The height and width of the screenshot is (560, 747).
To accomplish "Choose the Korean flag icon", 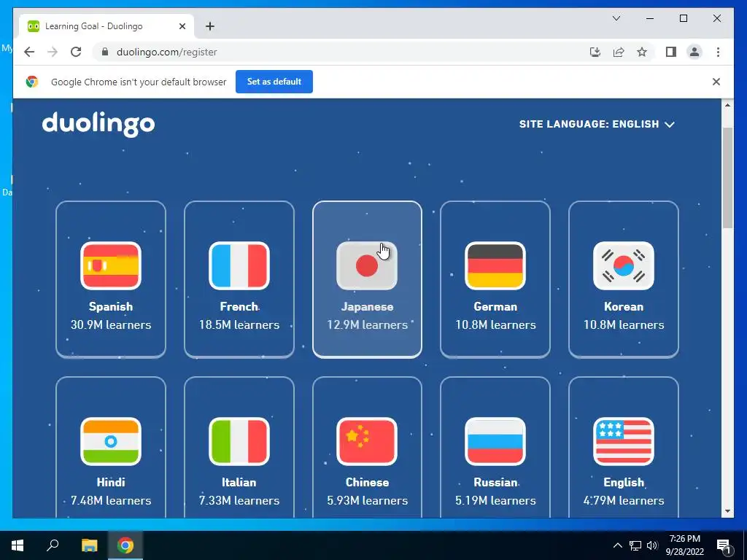I will point(624,265).
